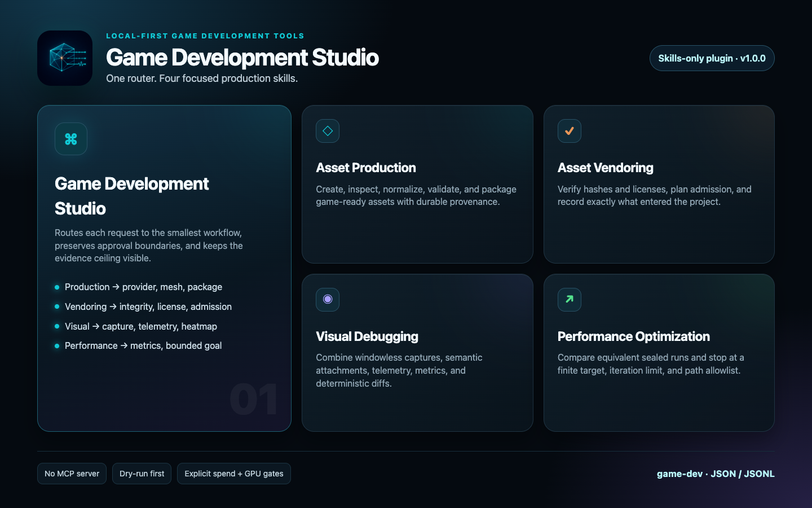Open the Visual Debugging card title

point(367,336)
